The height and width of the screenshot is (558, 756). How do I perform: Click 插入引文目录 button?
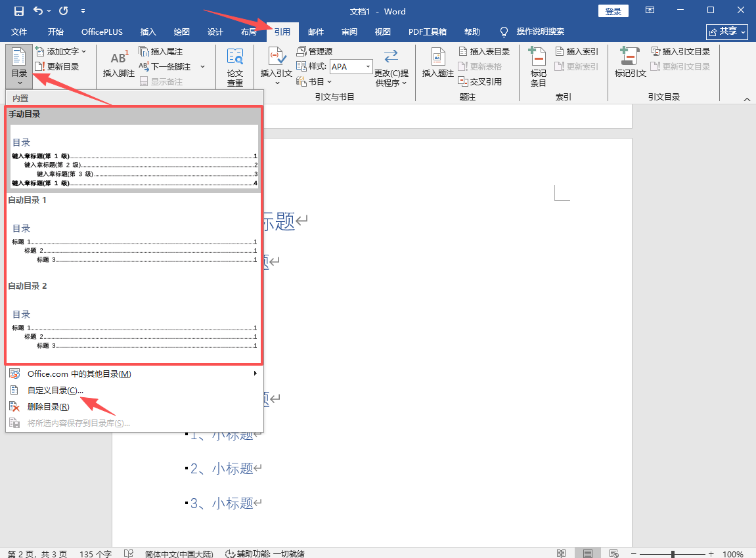[680, 52]
